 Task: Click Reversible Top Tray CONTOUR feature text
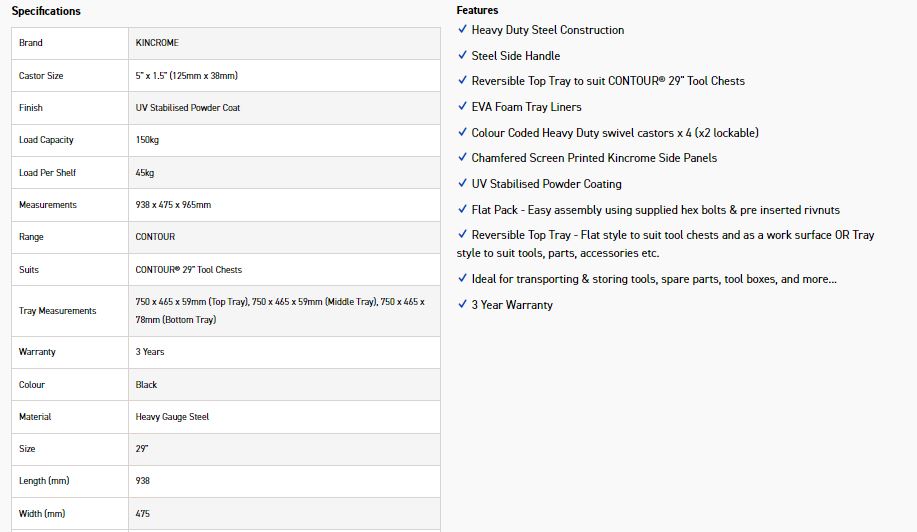608,81
